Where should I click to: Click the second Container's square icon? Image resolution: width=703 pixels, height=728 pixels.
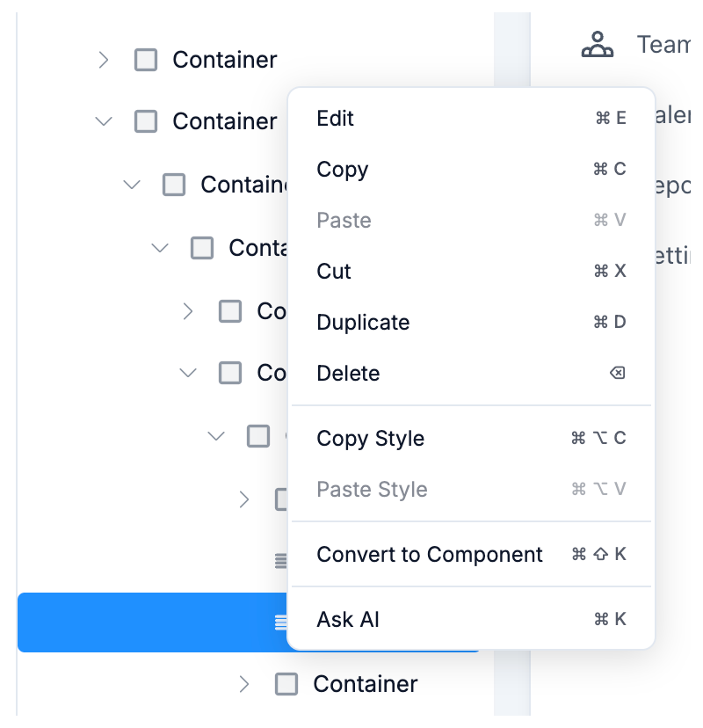click(x=146, y=121)
